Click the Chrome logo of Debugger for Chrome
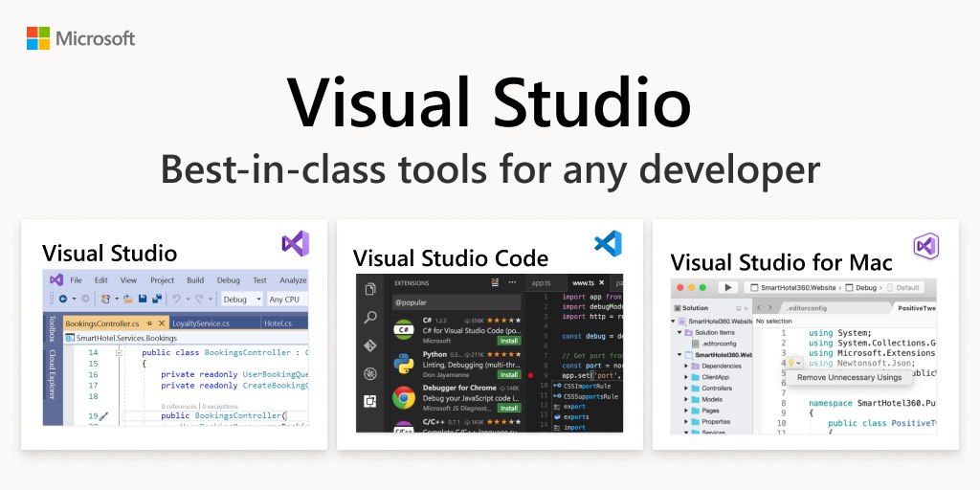The height and width of the screenshot is (490, 980). 404,397
